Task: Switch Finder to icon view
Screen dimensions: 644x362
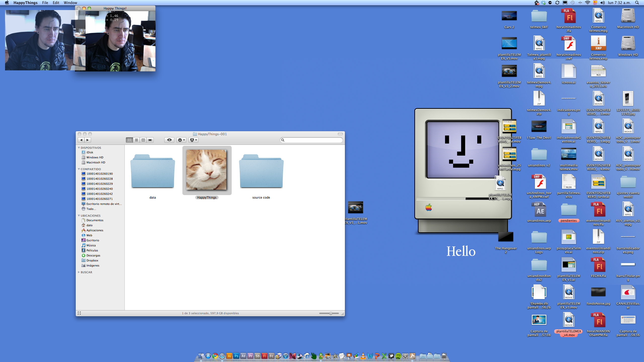Action: pyautogui.click(x=129, y=140)
